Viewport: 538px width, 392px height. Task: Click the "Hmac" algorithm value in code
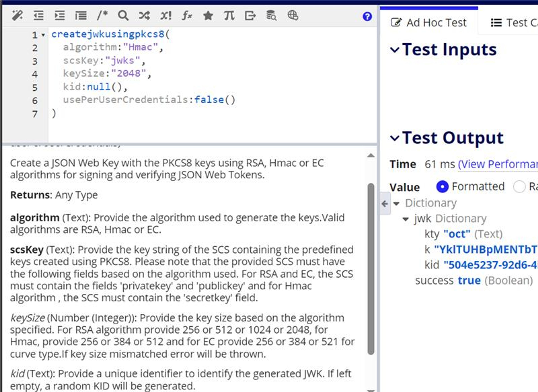[141, 47]
